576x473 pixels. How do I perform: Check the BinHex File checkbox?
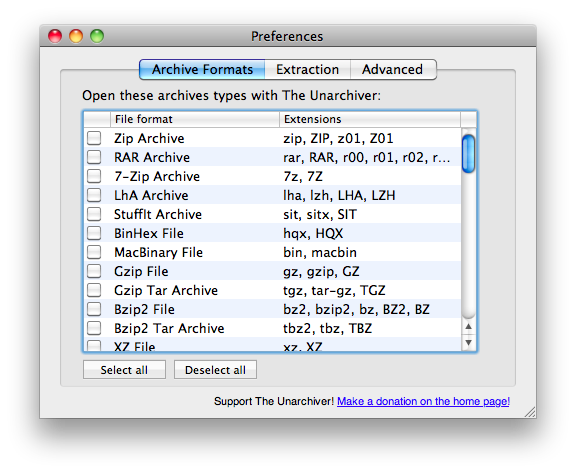click(94, 233)
